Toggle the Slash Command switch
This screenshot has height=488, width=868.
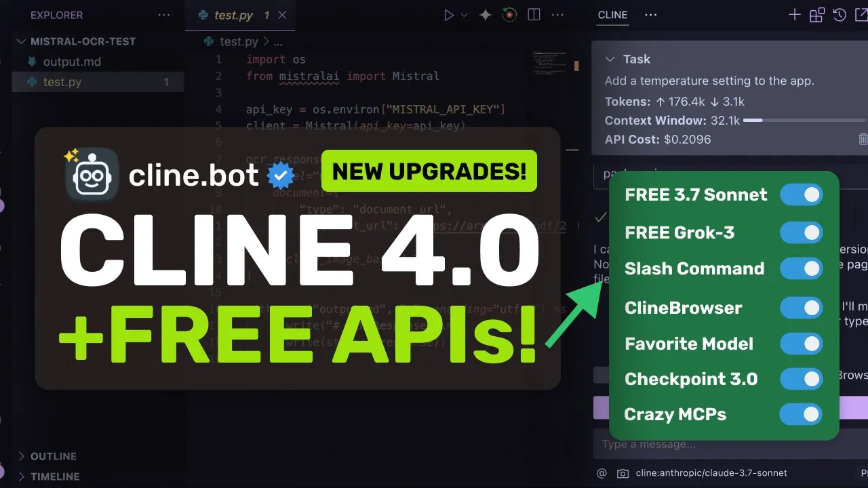pos(802,268)
